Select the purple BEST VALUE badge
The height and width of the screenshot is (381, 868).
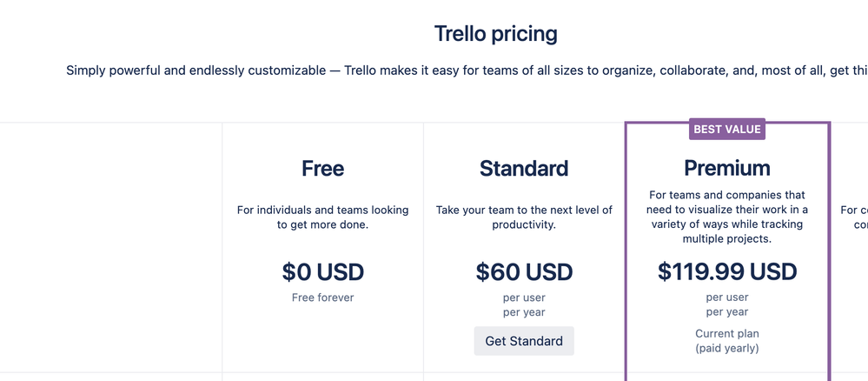pos(727,130)
